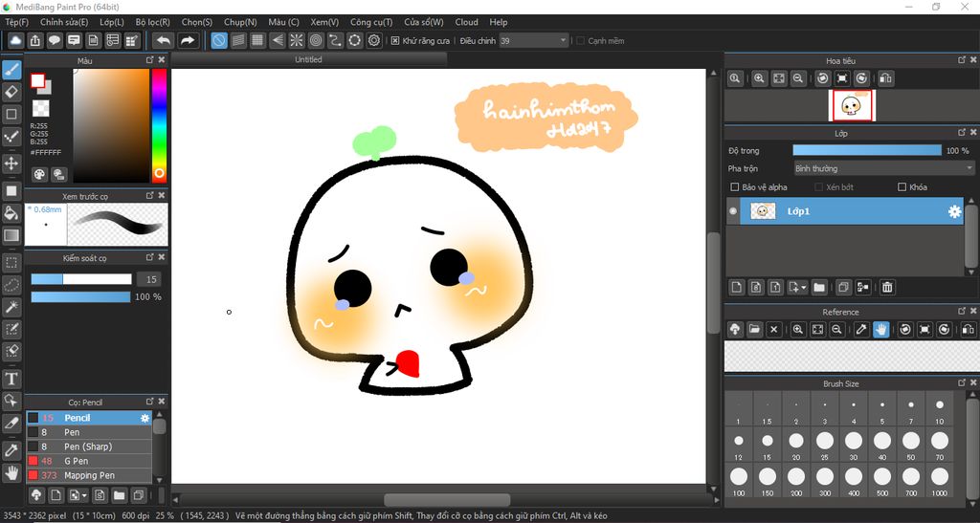Select the Eyedropper tool

click(11, 450)
